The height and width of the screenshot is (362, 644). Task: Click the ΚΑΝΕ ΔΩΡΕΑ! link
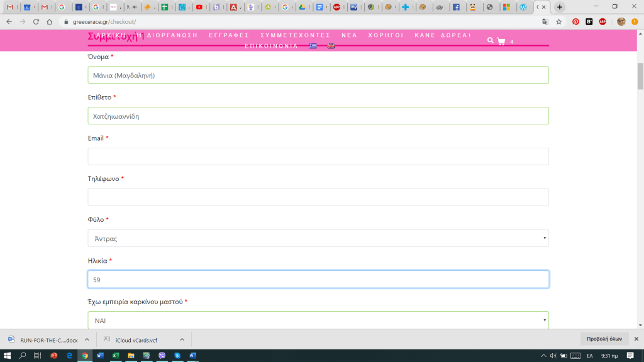coord(442,35)
